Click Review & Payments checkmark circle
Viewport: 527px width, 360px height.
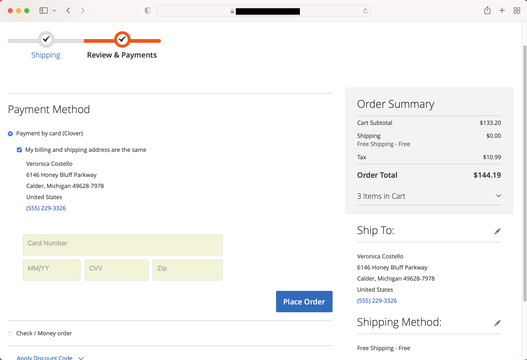(x=122, y=39)
